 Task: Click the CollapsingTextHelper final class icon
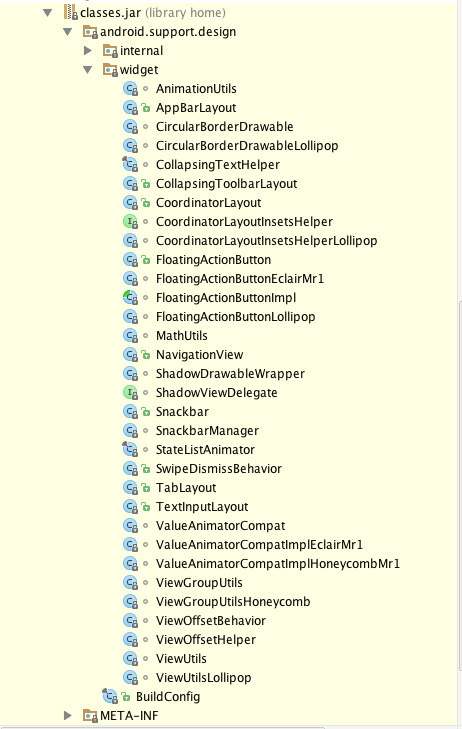[130, 165]
